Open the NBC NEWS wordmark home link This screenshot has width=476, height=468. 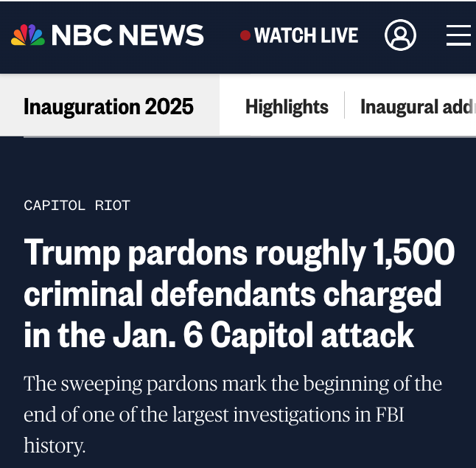click(127, 35)
